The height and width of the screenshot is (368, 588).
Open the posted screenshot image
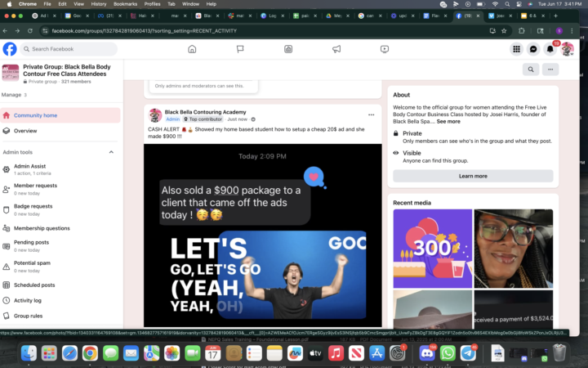point(262,236)
